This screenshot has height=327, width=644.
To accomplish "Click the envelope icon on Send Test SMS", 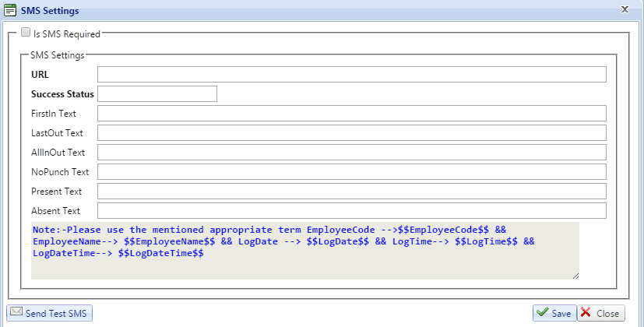I will 16,311.
